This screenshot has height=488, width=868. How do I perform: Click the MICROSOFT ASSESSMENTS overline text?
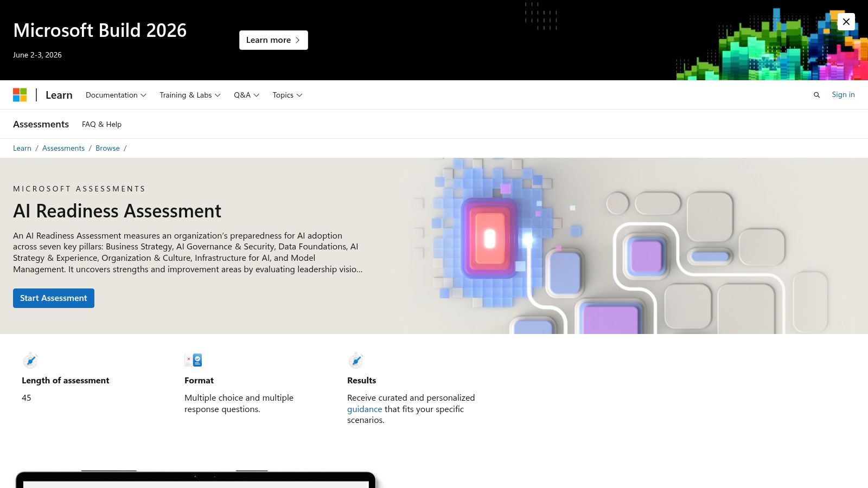coord(79,189)
